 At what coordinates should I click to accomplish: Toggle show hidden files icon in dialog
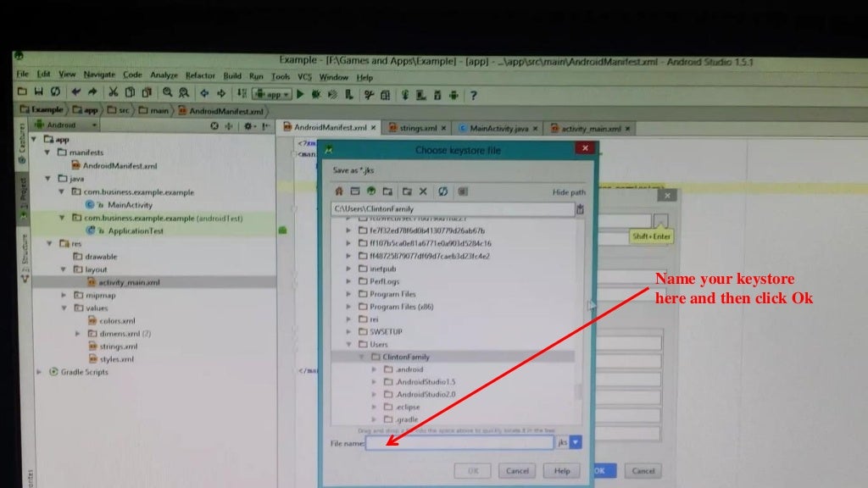(463, 191)
